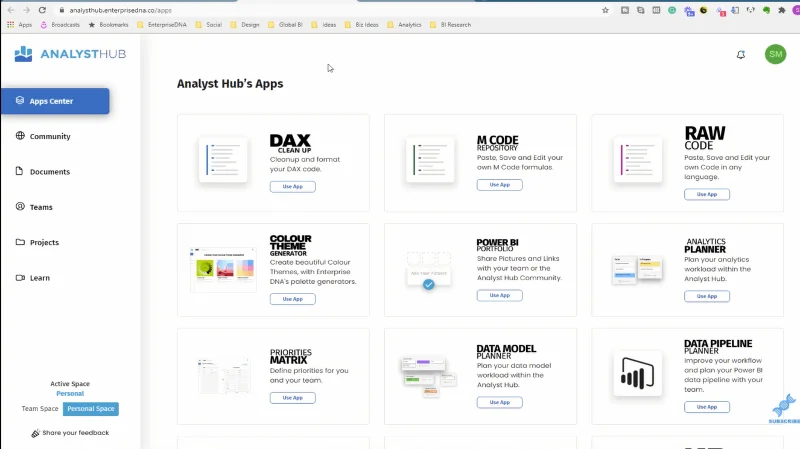Click the browser address bar URL
The width and height of the screenshot is (800, 449).
[120, 10]
